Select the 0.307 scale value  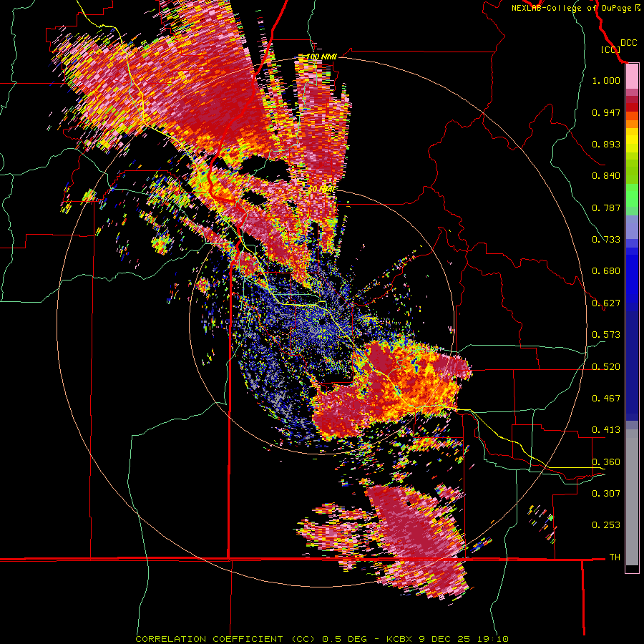coord(606,494)
